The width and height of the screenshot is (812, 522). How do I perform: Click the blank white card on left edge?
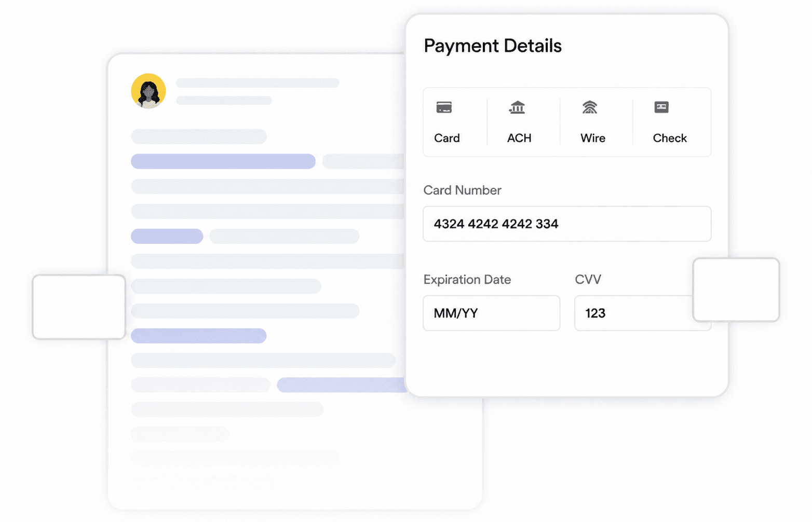[x=79, y=307]
